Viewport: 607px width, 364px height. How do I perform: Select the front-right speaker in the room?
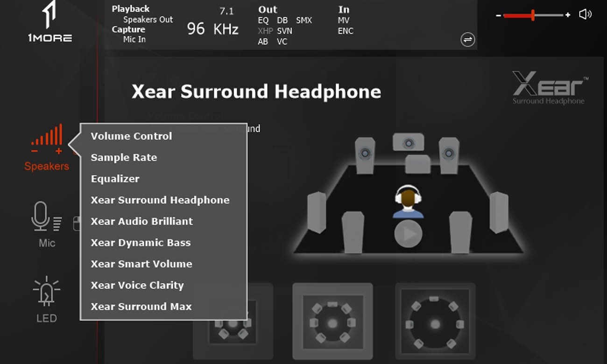click(449, 154)
